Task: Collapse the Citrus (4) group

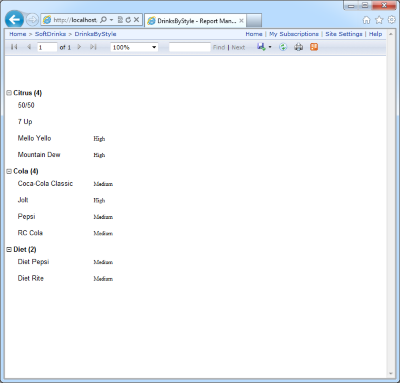Action: click(9, 93)
